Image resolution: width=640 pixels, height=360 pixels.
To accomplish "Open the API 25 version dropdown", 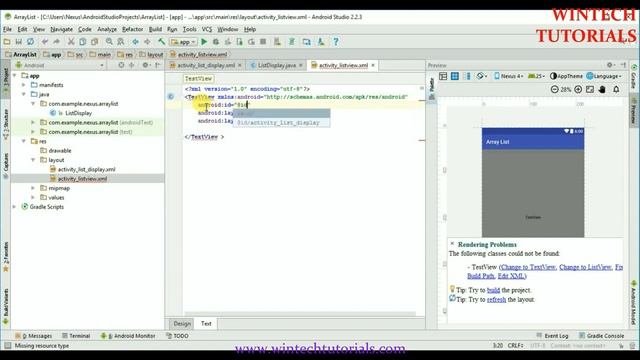I will pos(536,76).
